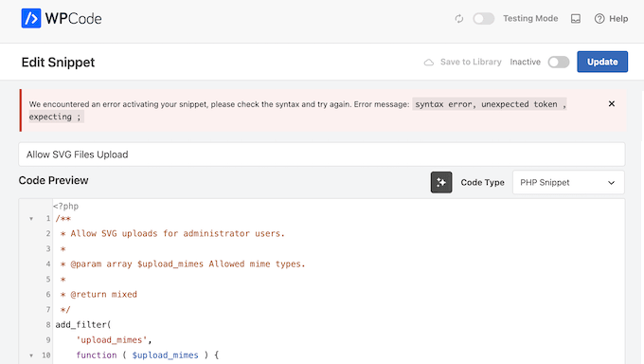
Task: Toggle the Inactive snippet switch
Action: (x=559, y=63)
